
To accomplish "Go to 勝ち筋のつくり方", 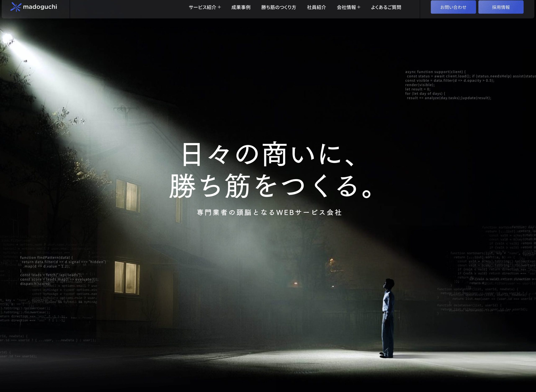I will pos(278,7).
